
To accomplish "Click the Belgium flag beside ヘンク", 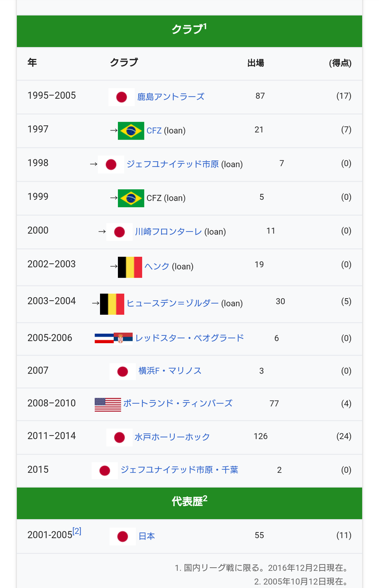I will pos(130,267).
